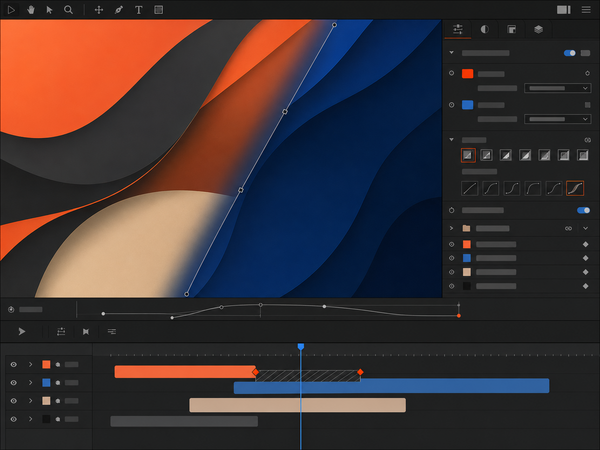Viewport: 600px width, 450px height.
Task: Toggle the blue switch beside the stopwatch row
Action: tap(583, 210)
